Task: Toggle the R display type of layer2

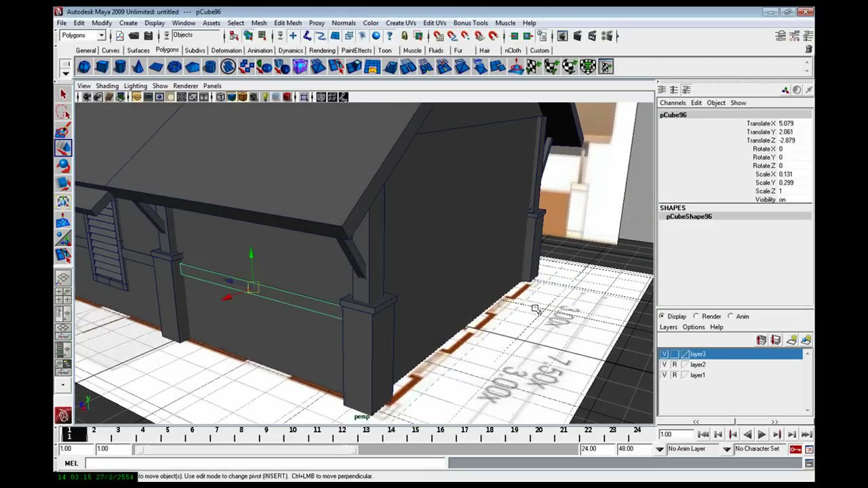Action: (x=674, y=365)
